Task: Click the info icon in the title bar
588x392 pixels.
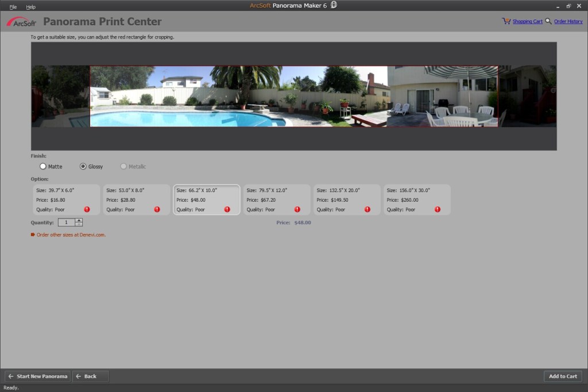Action: pyautogui.click(x=335, y=4)
